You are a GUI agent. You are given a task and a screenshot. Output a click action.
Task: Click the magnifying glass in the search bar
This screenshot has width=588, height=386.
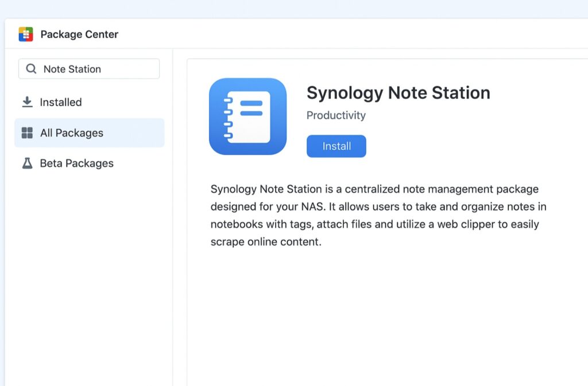click(31, 68)
